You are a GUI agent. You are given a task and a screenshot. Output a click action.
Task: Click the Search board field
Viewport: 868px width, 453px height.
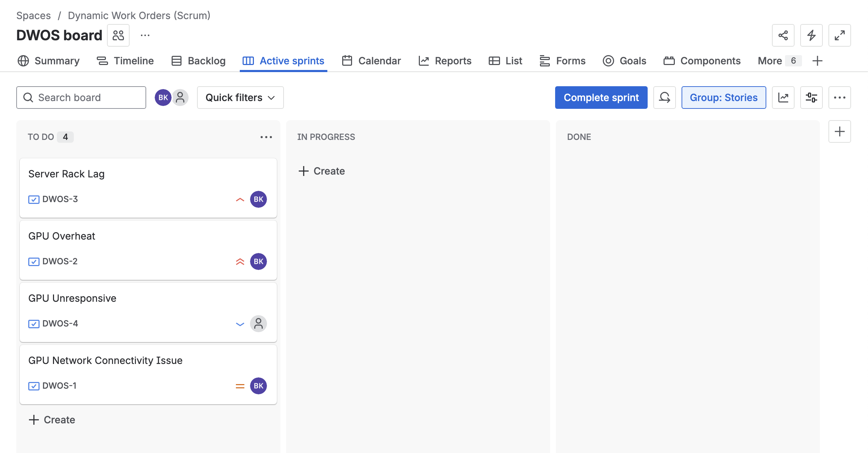point(81,98)
